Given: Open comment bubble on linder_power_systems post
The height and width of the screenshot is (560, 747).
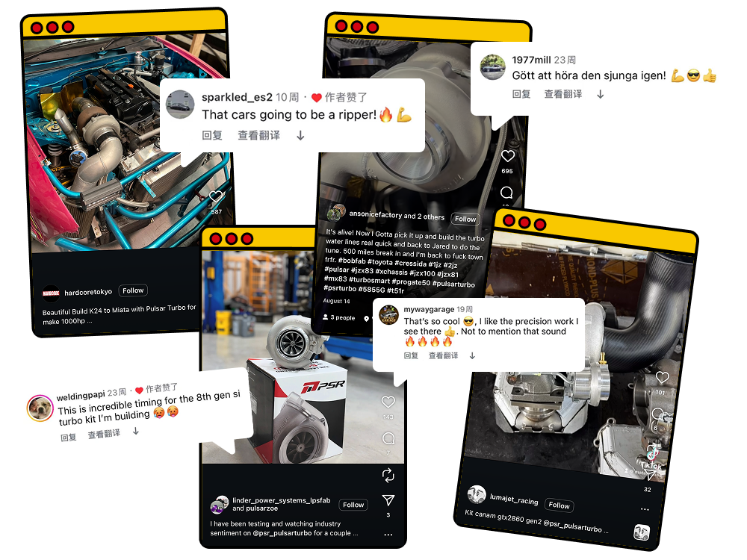Looking at the screenshot, I should click(x=388, y=438).
